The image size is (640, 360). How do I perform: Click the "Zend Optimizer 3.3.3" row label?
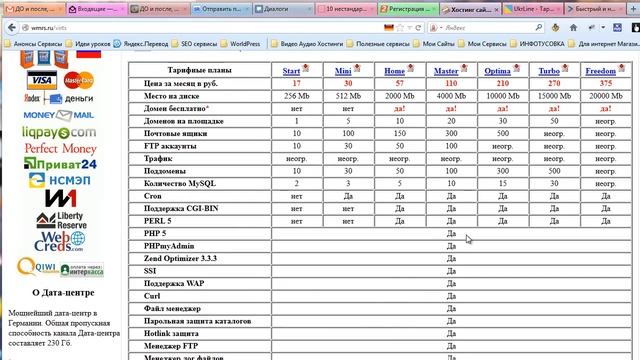(180, 258)
